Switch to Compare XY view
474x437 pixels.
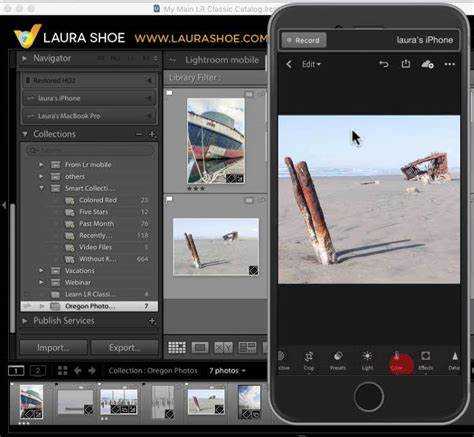tap(223, 348)
